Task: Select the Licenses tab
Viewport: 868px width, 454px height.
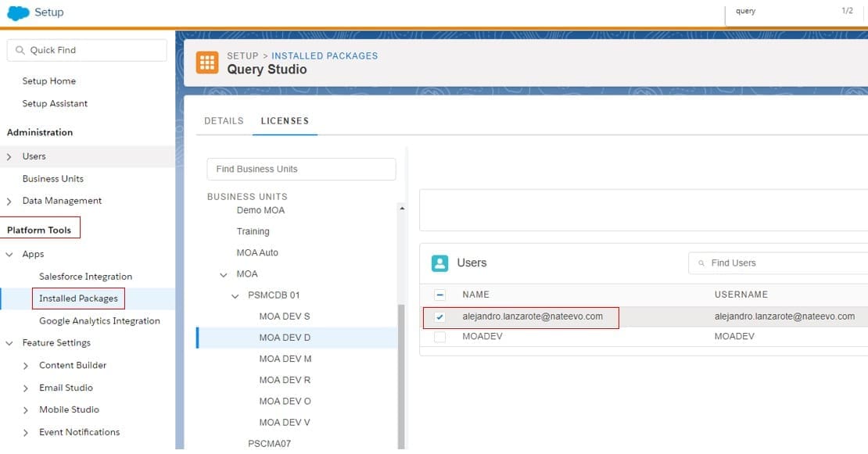Action: coord(285,121)
